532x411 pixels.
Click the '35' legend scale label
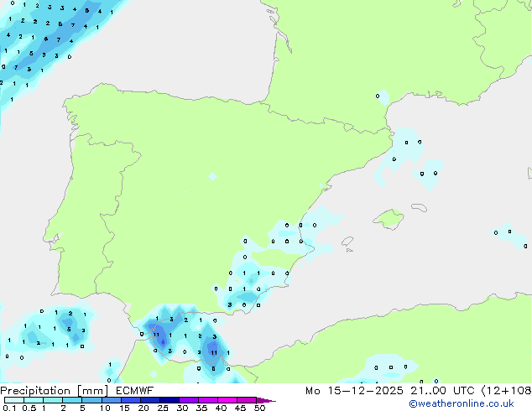coord(201,408)
